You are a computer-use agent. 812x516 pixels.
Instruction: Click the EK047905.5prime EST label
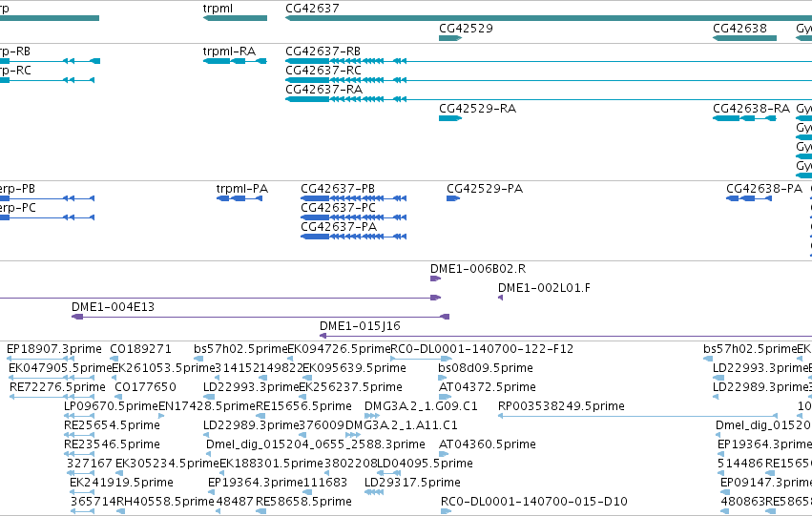pos(60,368)
